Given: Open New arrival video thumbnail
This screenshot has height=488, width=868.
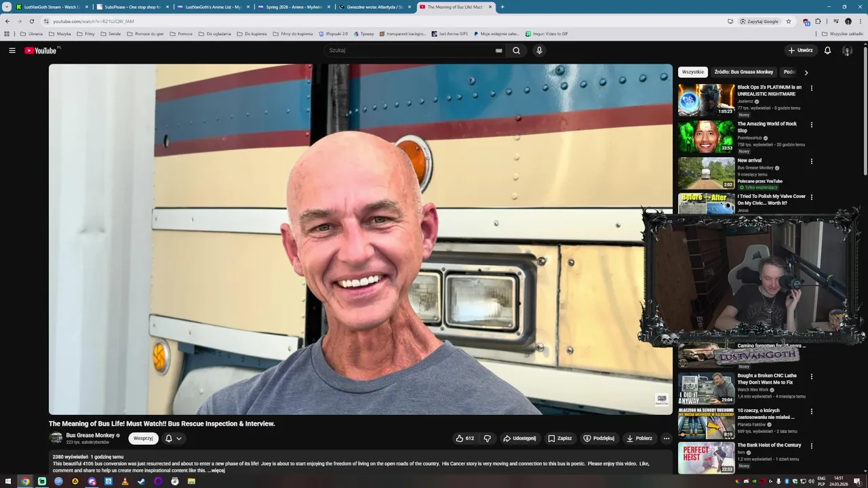Looking at the screenshot, I should 706,174.
